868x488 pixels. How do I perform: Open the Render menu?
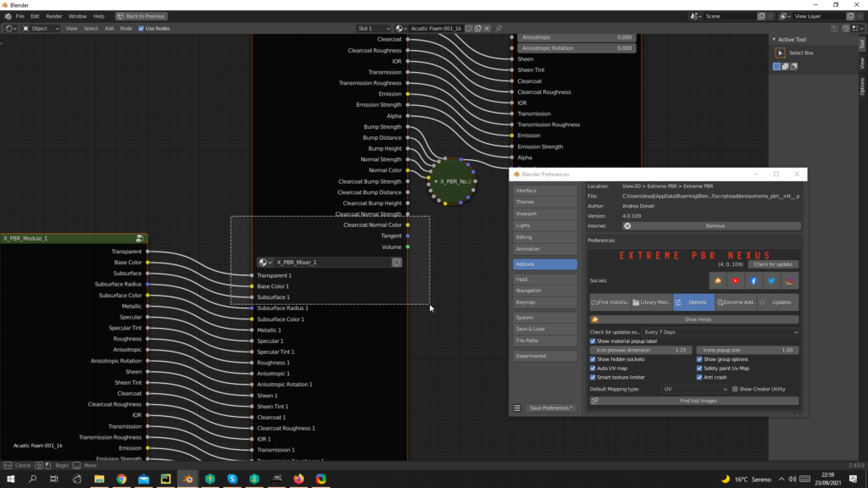[x=53, y=17]
